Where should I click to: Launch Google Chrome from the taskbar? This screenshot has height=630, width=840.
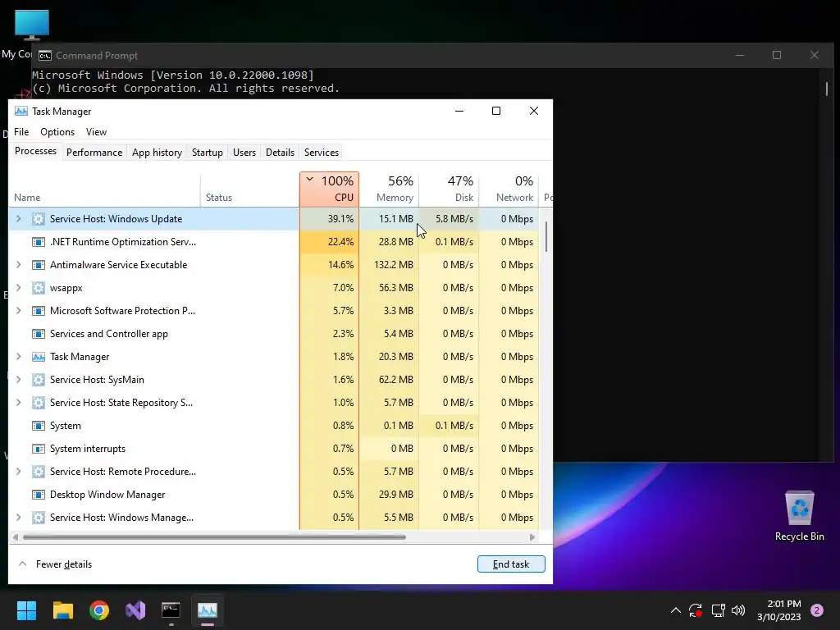click(99, 610)
